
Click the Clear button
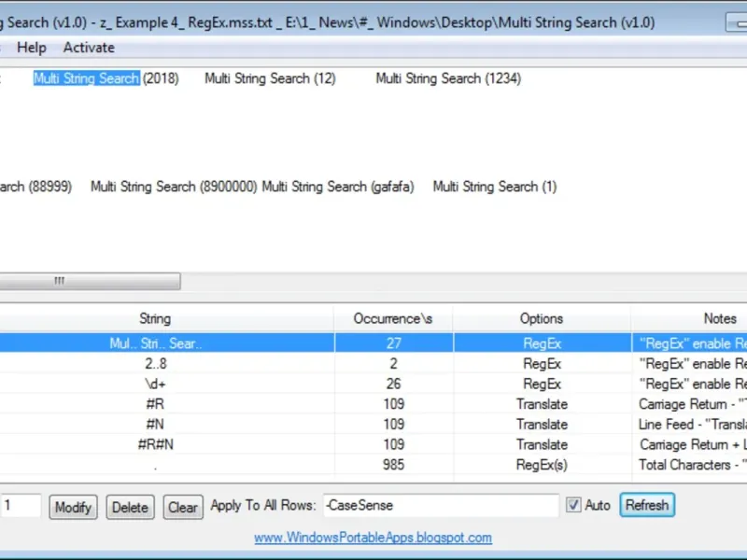click(x=183, y=507)
